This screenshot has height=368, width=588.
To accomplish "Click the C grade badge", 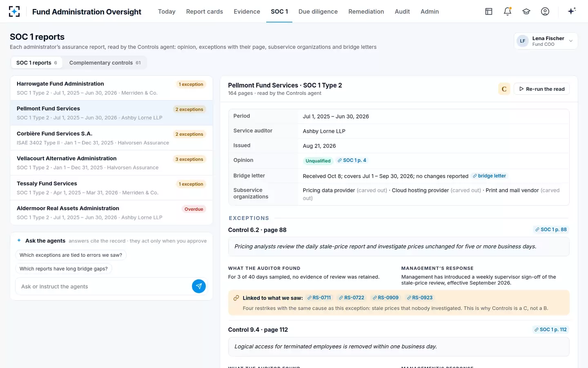I will [504, 89].
